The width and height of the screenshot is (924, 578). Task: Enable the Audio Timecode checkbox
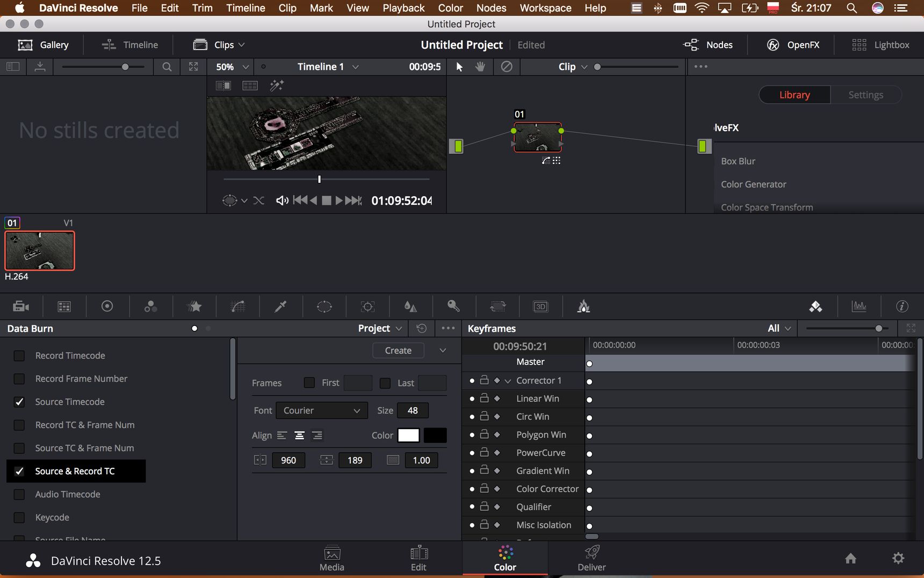pyautogui.click(x=19, y=494)
